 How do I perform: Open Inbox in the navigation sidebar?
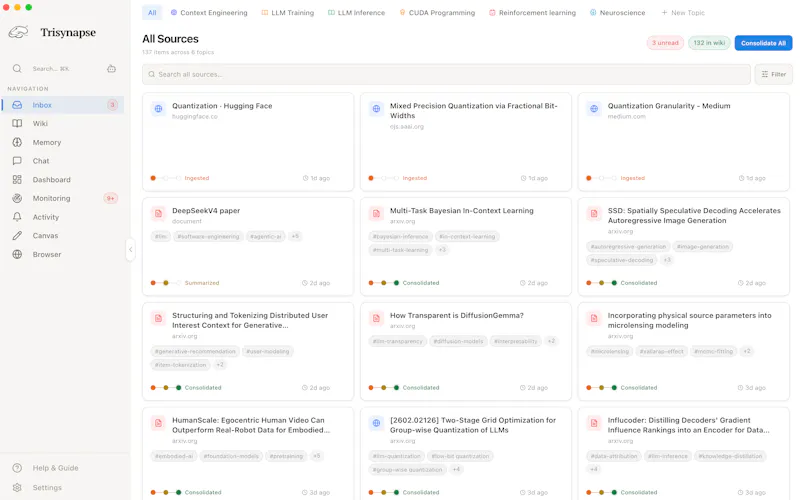pos(63,105)
